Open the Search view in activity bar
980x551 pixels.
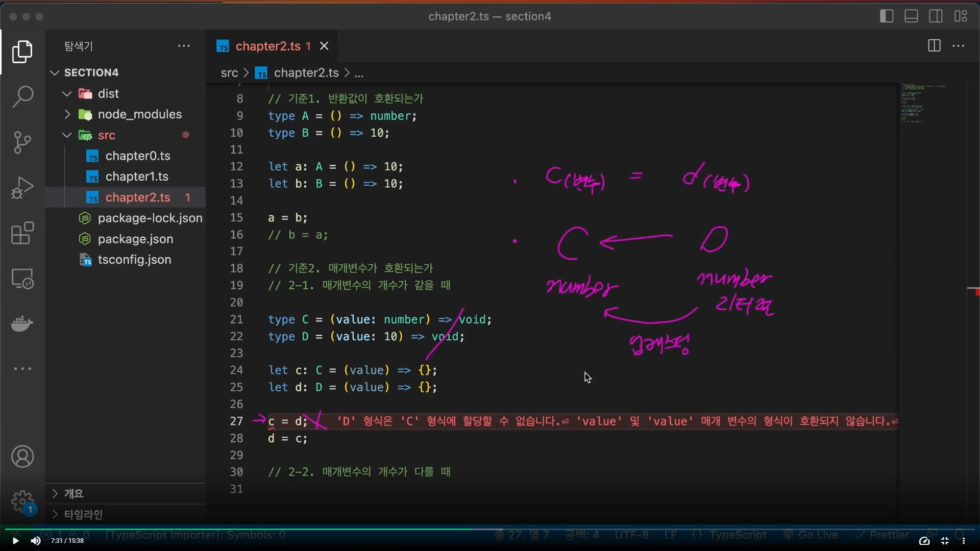[22, 96]
